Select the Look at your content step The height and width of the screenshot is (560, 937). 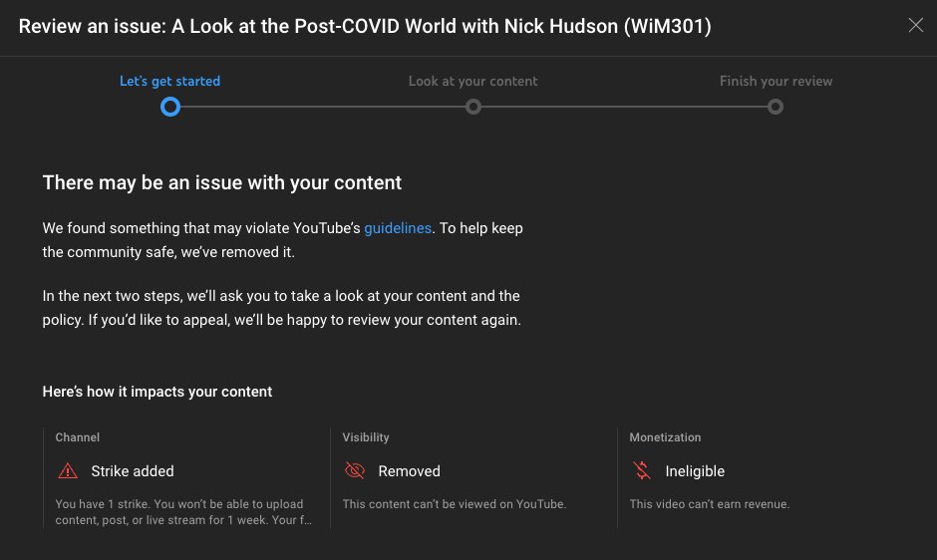click(472, 82)
